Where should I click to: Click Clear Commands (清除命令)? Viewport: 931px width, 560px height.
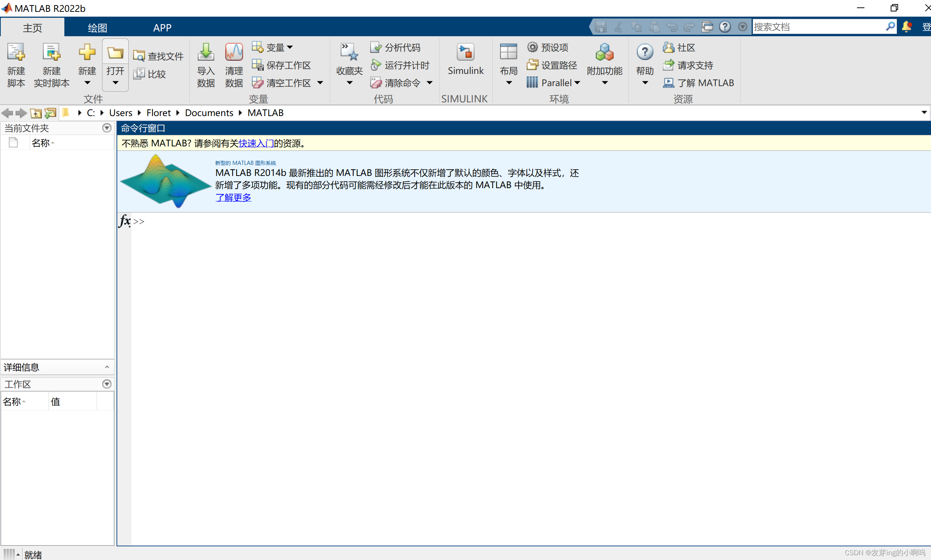395,83
